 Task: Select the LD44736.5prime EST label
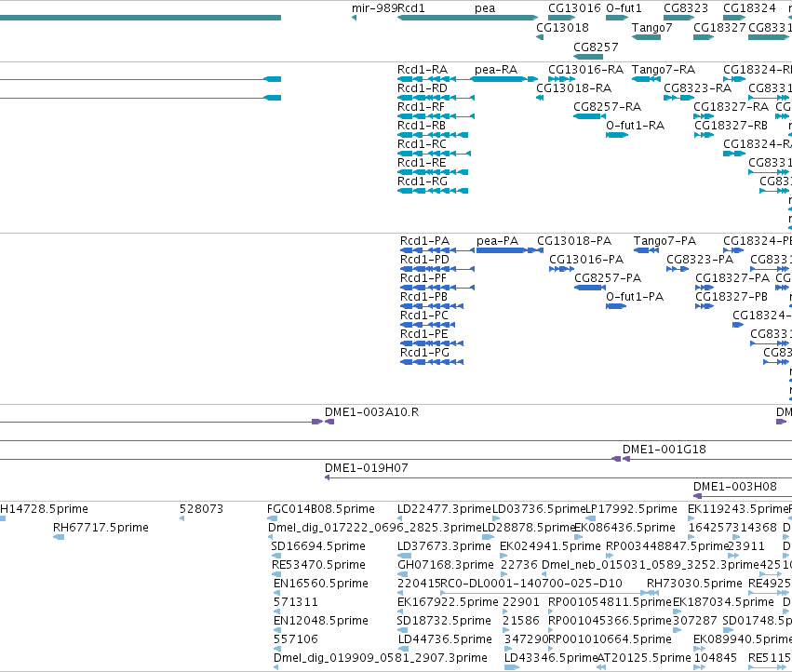click(x=445, y=639)
